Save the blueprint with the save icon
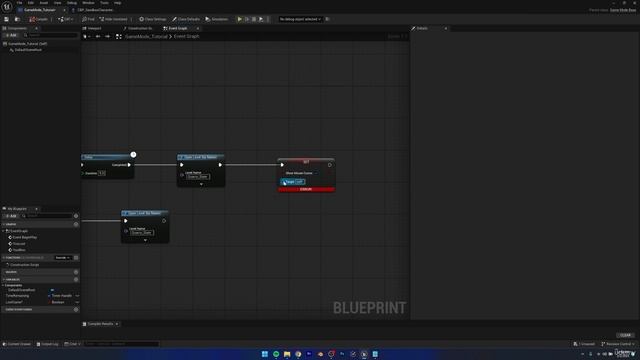Image resolution: width=640 pixels, height=360 pixels. [7, 19]
